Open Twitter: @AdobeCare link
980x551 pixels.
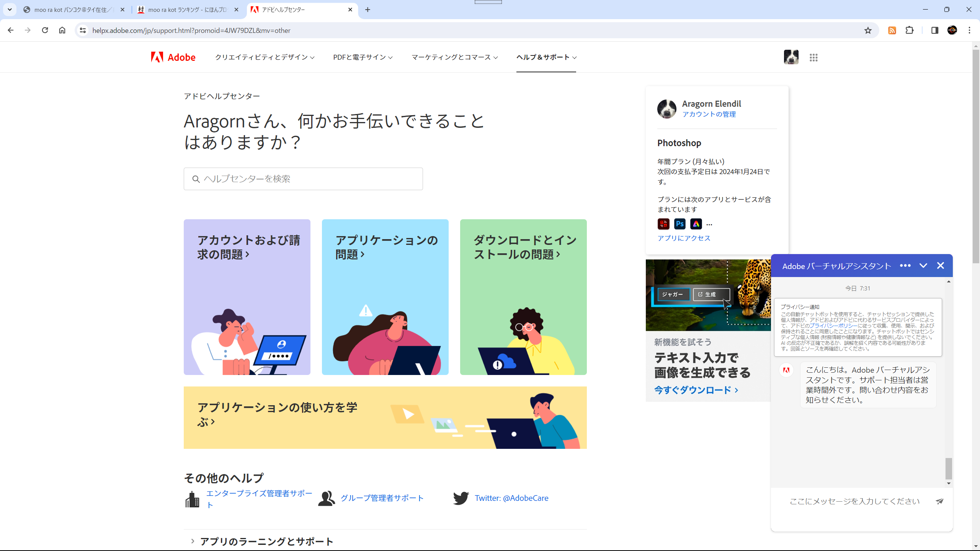[x=511, y=498]
